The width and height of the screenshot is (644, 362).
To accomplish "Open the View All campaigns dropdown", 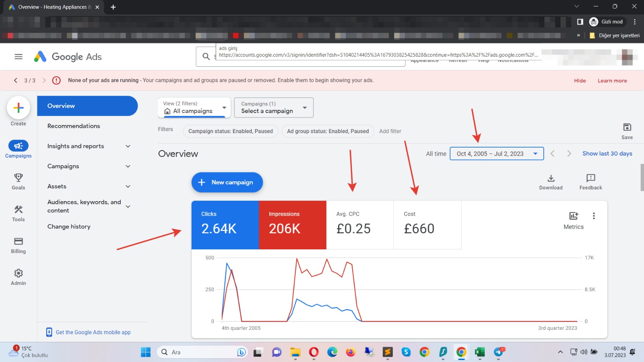I will point(194,107).
